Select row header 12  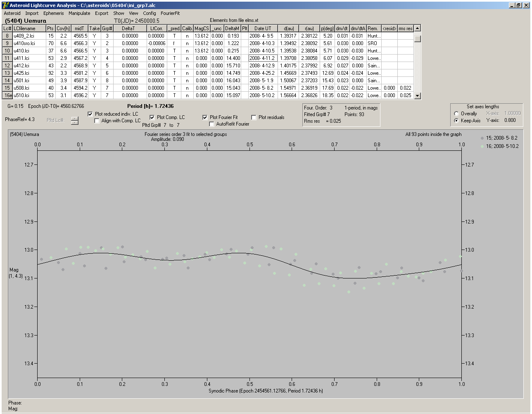coord(7,66)
